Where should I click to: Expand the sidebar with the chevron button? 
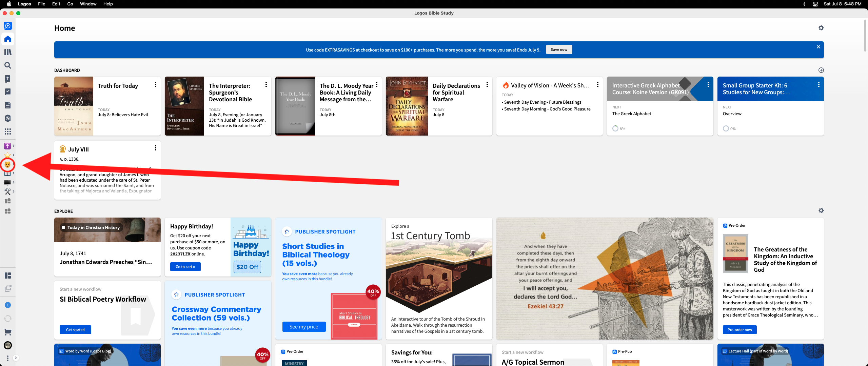coord(16,358)
